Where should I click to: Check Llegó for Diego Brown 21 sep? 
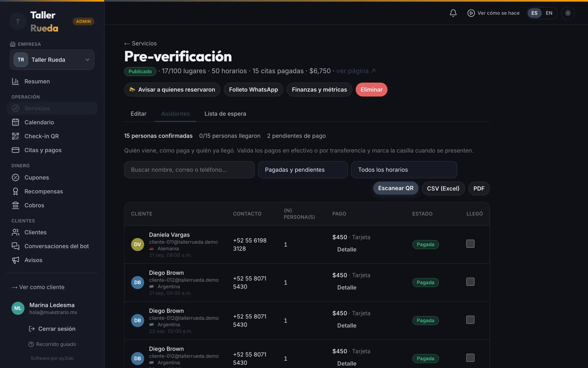470,282
